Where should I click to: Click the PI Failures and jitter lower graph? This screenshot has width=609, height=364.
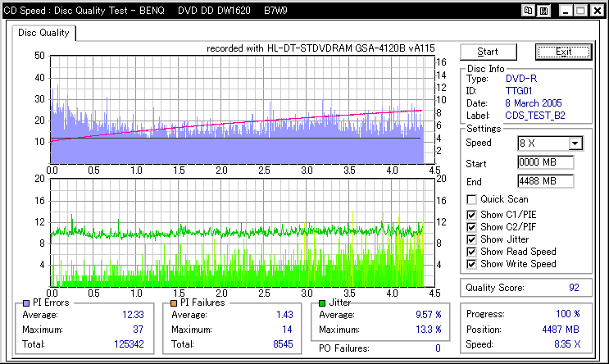point(242,233)
